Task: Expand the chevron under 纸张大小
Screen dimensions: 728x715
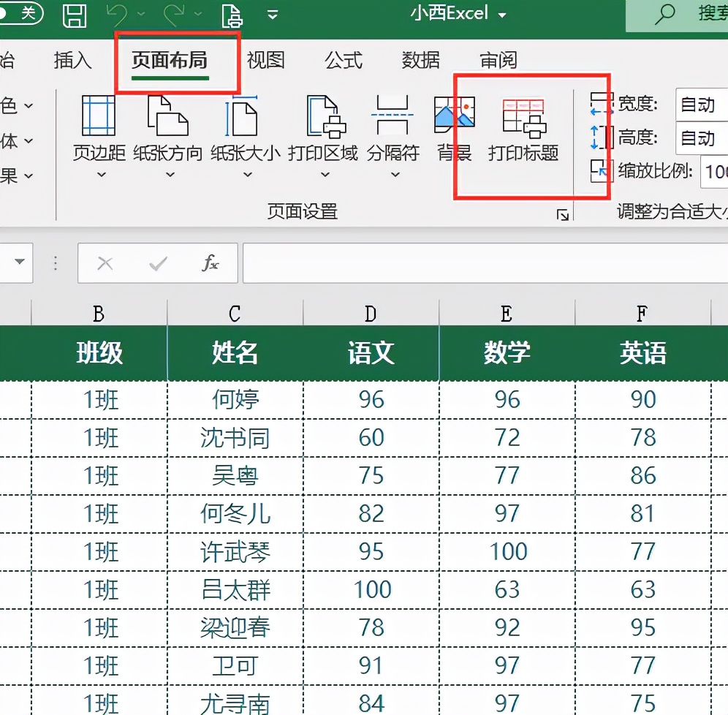Action: 248,175
